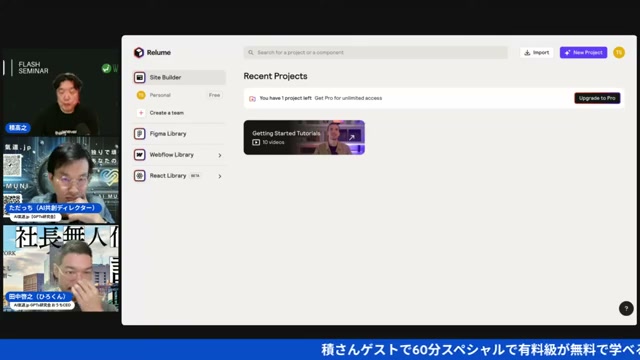Open the help question mark button

626,309
